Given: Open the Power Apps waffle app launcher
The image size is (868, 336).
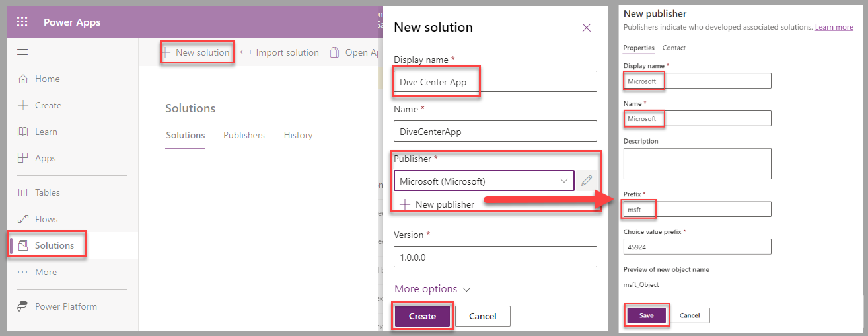Looking at the screenshot, I should point(22,22).
